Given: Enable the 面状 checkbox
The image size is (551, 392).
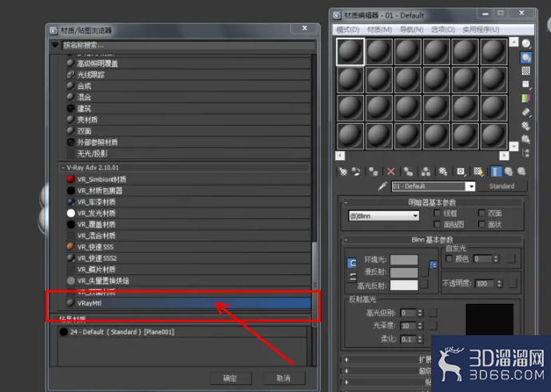Looking at the screenshot, I should tap(481, 224).
